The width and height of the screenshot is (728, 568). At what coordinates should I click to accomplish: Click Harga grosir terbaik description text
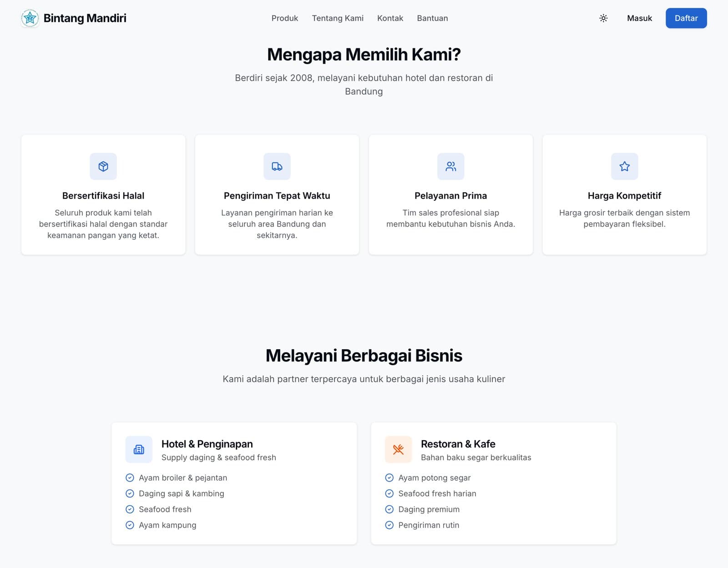click(x=625, y=218)
